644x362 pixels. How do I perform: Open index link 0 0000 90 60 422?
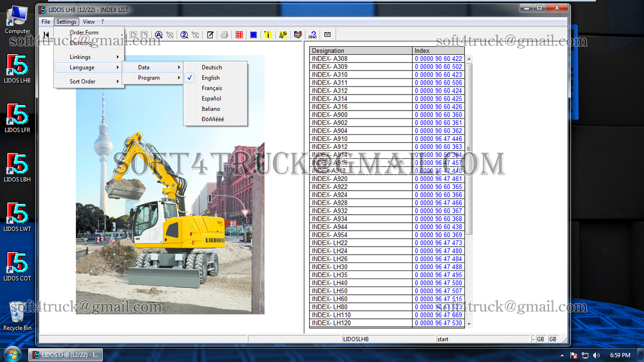coord(438,59)
